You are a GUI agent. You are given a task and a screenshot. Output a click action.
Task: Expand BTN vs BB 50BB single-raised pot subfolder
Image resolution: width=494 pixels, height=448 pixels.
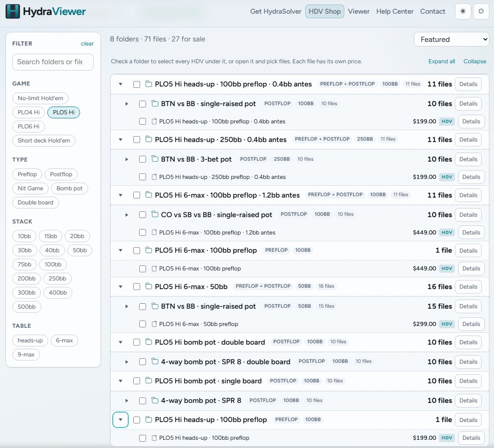pyautogui.click(x=126, y=306)
